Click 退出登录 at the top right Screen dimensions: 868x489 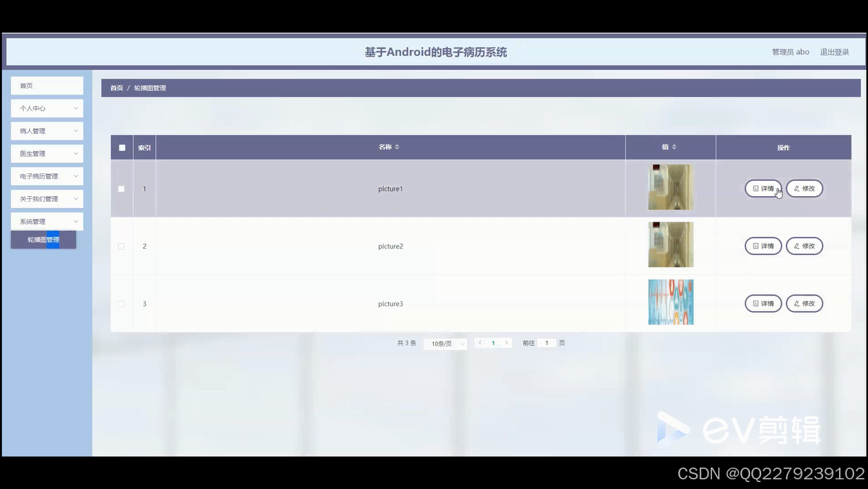coord(835,51)
